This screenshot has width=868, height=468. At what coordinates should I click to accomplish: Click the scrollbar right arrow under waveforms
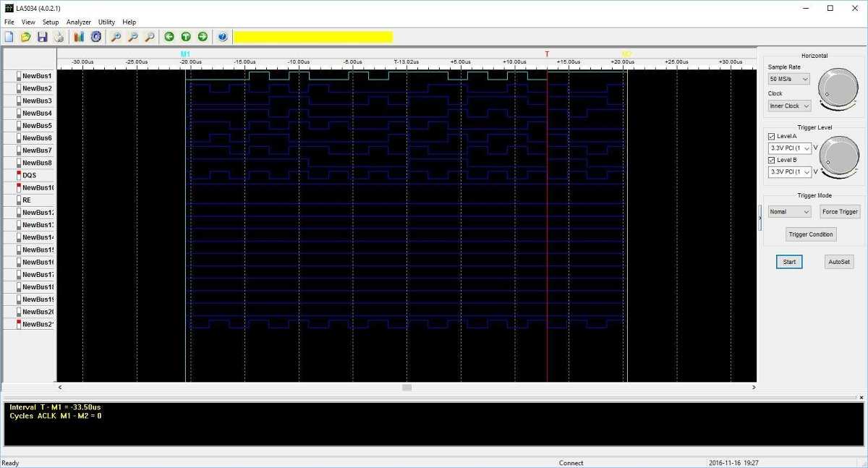[753, 388]
